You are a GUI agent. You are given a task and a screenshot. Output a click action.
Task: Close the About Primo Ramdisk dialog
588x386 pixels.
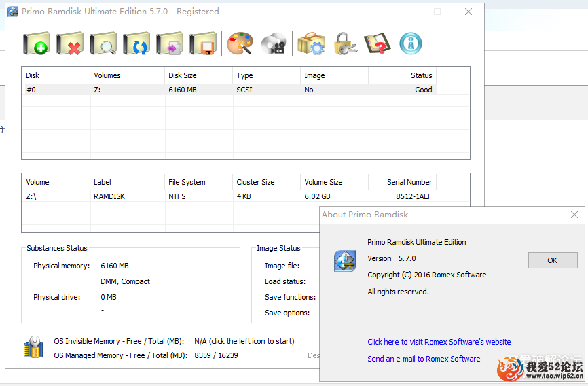(574, 215)
